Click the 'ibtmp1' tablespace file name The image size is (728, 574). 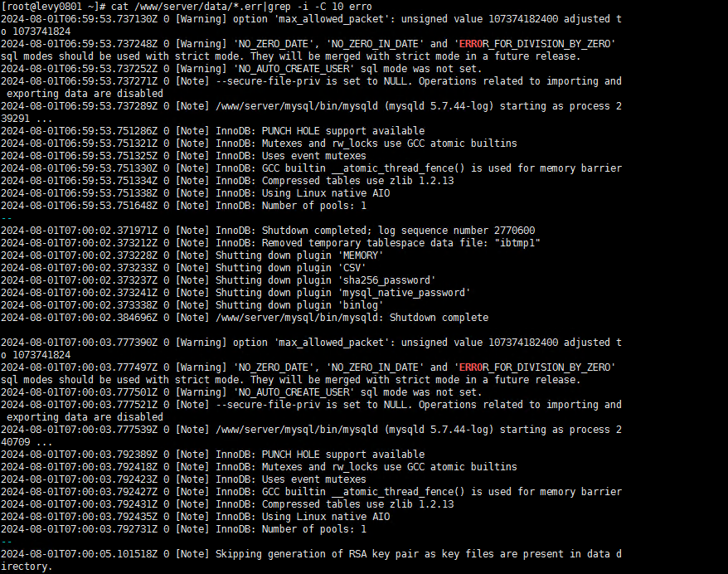click(x=517, y=243)
